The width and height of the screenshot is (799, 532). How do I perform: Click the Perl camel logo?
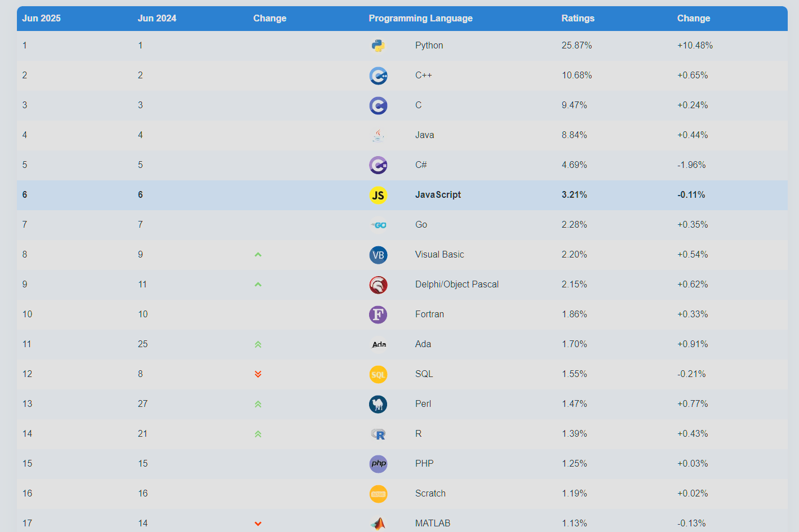point(378,404)
